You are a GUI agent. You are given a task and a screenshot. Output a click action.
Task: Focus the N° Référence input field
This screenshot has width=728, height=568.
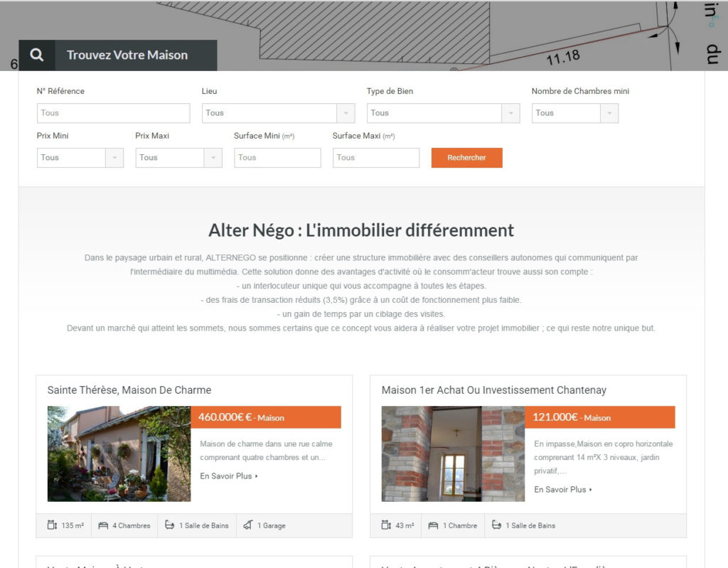click(x=113, y=113)
